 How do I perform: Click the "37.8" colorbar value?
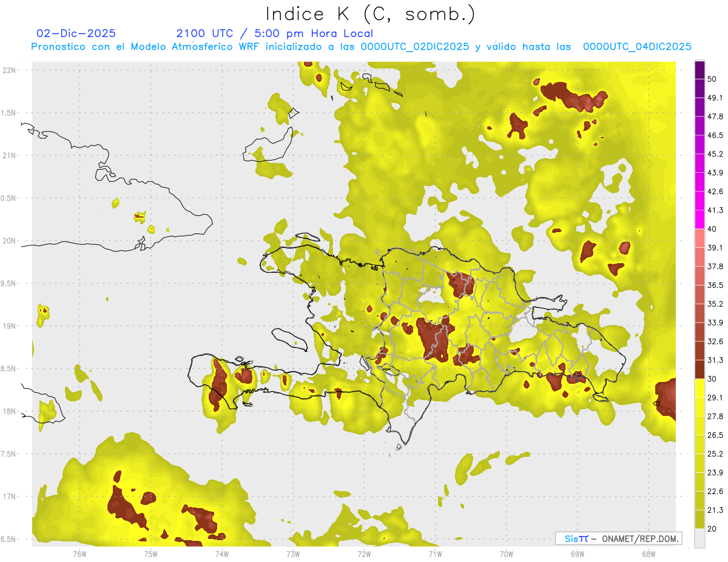pyautogui.click(x=715, y=267)
